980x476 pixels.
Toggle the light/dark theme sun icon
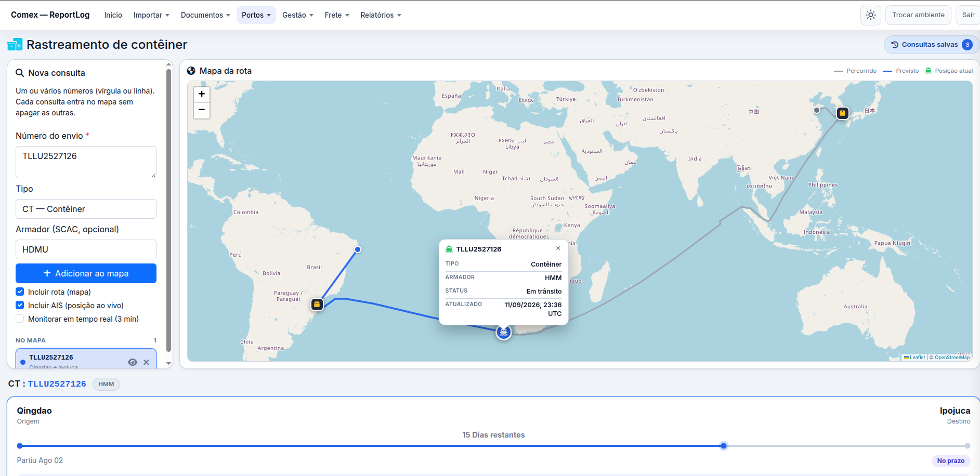[871, 15]
